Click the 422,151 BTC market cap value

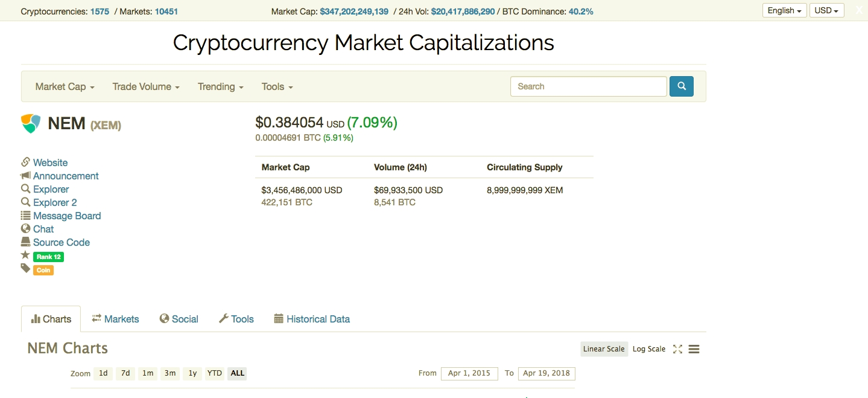287,202
